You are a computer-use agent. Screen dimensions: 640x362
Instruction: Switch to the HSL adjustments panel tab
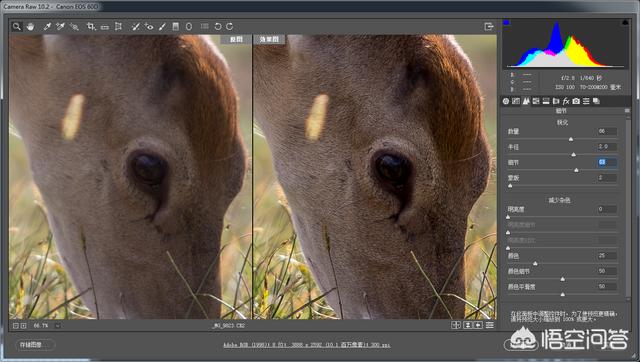[536, 101]
